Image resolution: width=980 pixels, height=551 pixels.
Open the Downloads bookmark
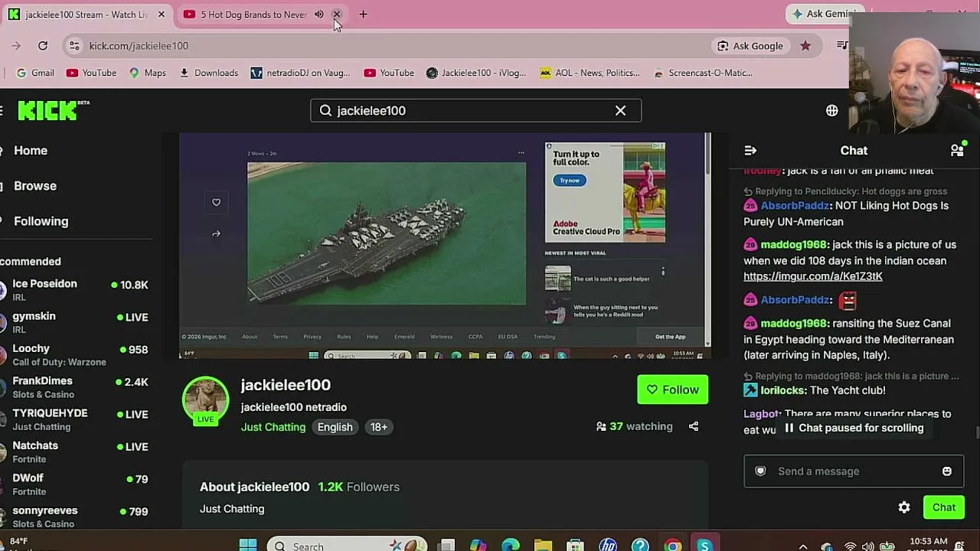[x=208, y=73]
